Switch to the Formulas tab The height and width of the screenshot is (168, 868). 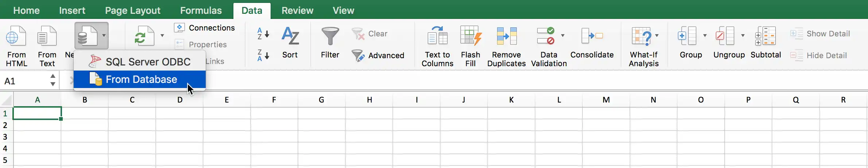coord(201,10)
